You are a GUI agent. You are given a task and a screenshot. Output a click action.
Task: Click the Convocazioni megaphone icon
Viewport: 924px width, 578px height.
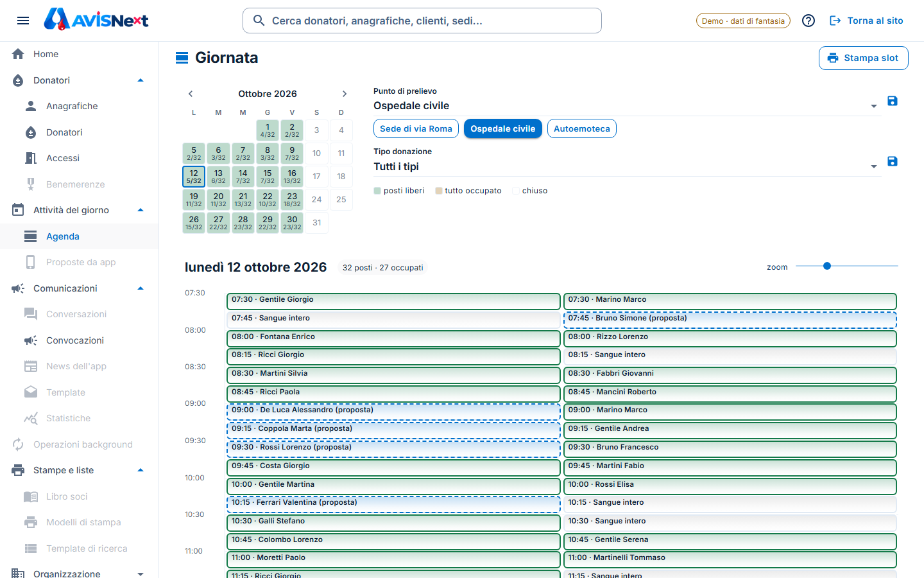(31, 340)
